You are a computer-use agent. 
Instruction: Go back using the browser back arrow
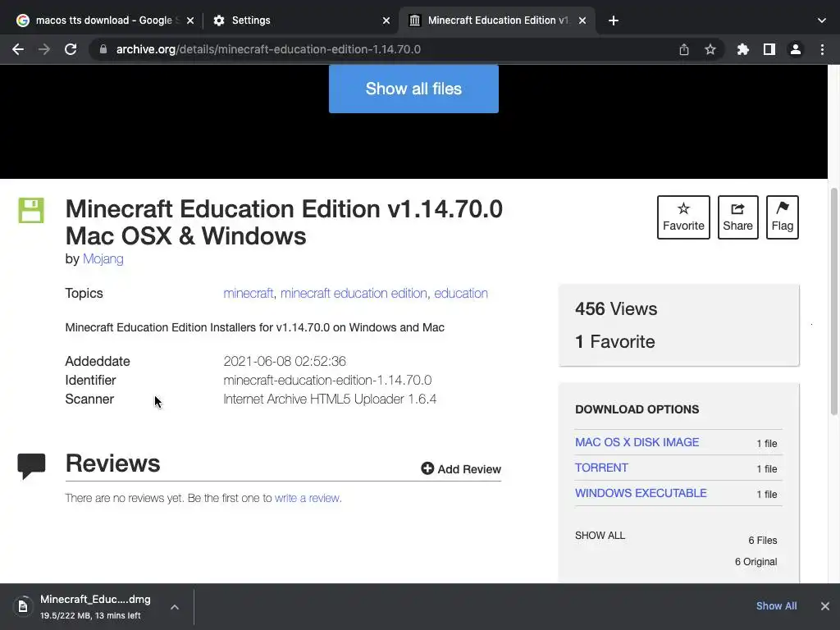coord(18,49)
